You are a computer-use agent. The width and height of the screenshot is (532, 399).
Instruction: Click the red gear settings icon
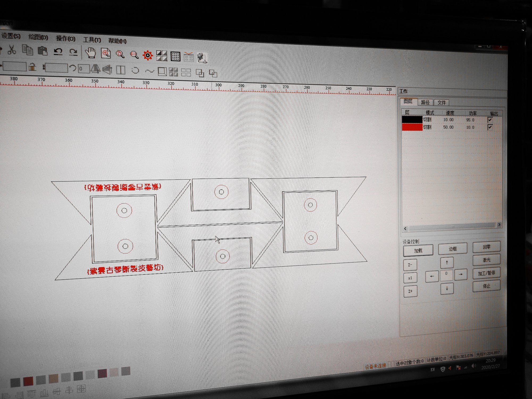148,55
